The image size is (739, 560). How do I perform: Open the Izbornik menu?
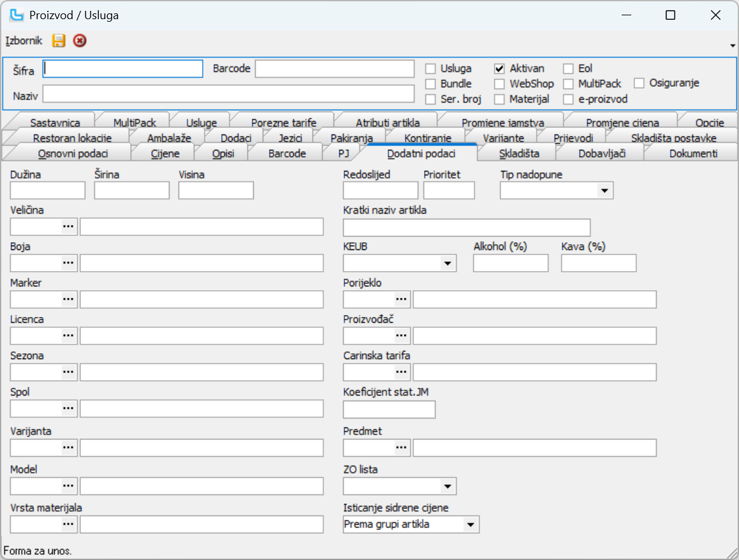pos(24,41)
